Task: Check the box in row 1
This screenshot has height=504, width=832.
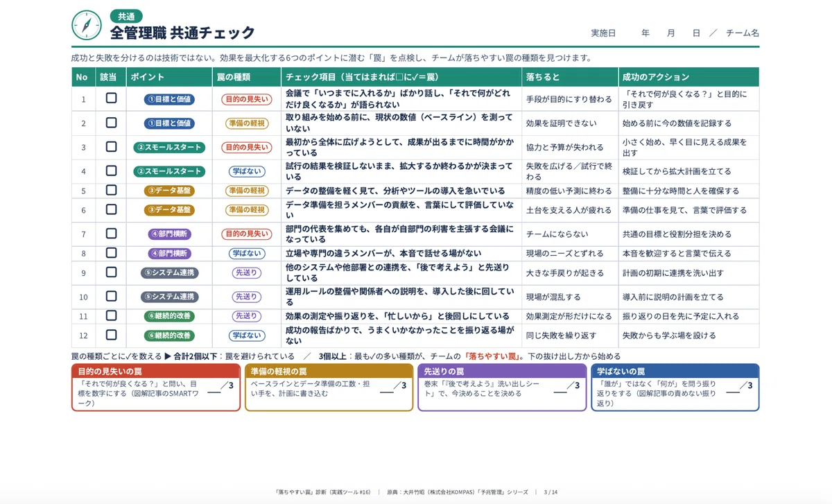Action: (x=111, y=98)
